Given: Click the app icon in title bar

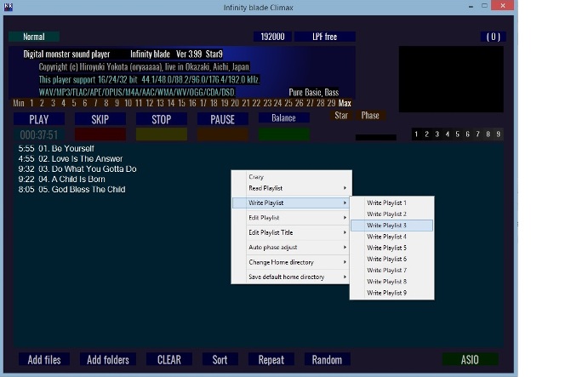Looking at the screenshot, I should (x=9, y=7).
